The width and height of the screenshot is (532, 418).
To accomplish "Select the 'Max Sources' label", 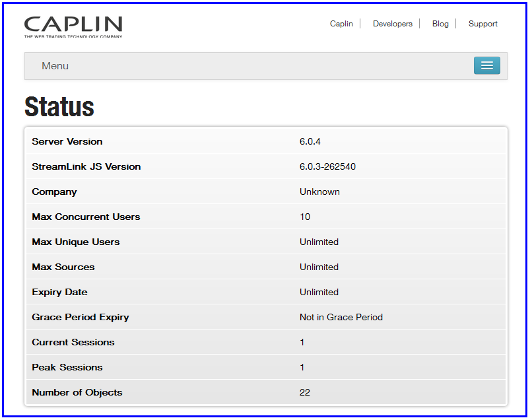I will pos(63,267).
